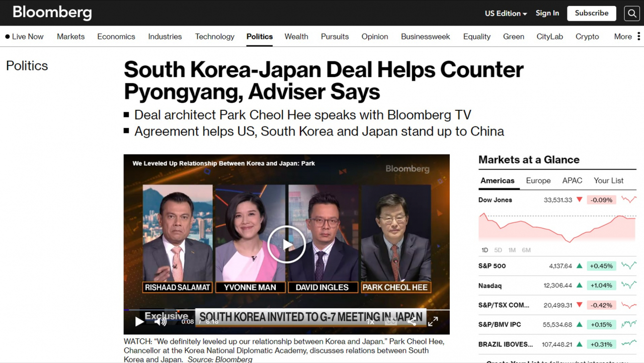Switch to the Your List tab
Viewport: 644px width, 363px height.
point(609,181)
